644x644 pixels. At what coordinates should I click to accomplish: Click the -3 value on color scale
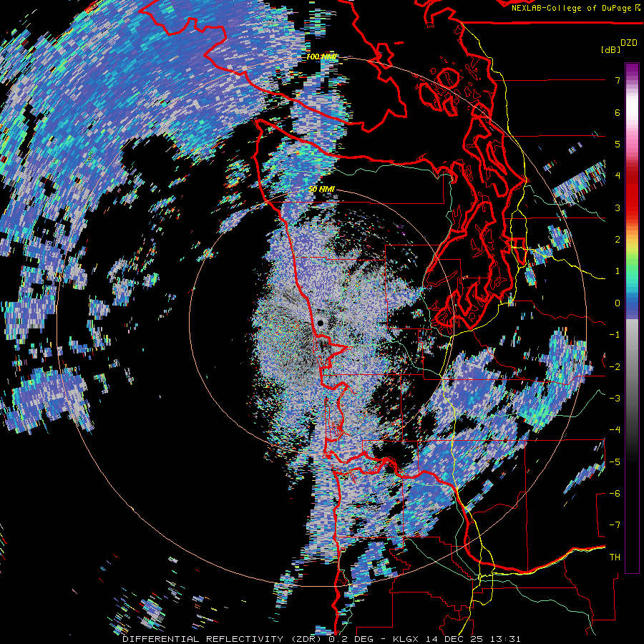pyautogui.click(x=615, y=399)
